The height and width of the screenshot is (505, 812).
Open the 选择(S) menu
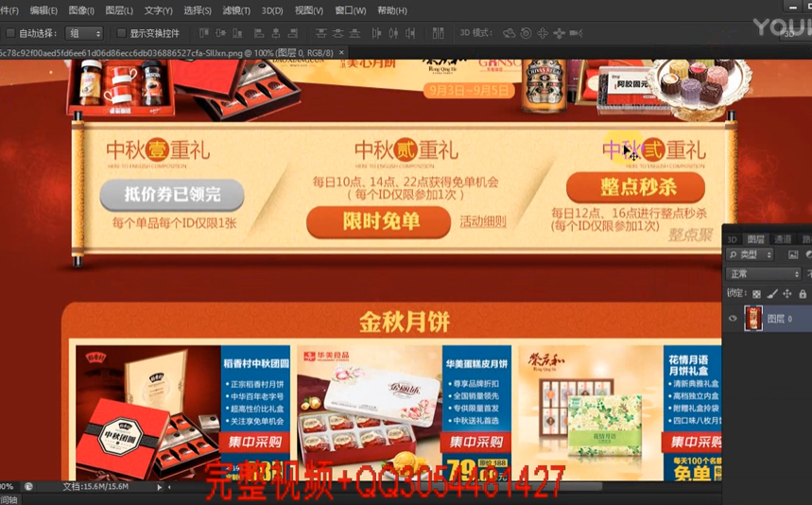point(198,10)
